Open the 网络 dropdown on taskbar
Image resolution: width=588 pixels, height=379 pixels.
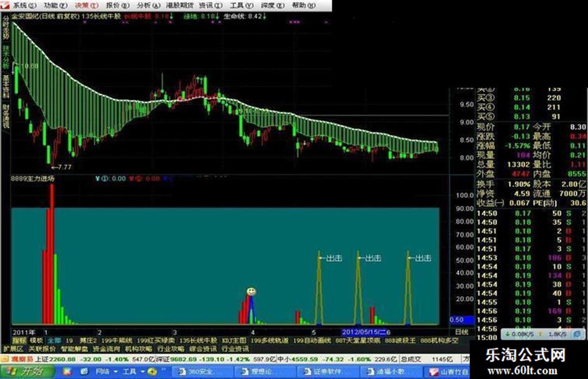(106, 372)
